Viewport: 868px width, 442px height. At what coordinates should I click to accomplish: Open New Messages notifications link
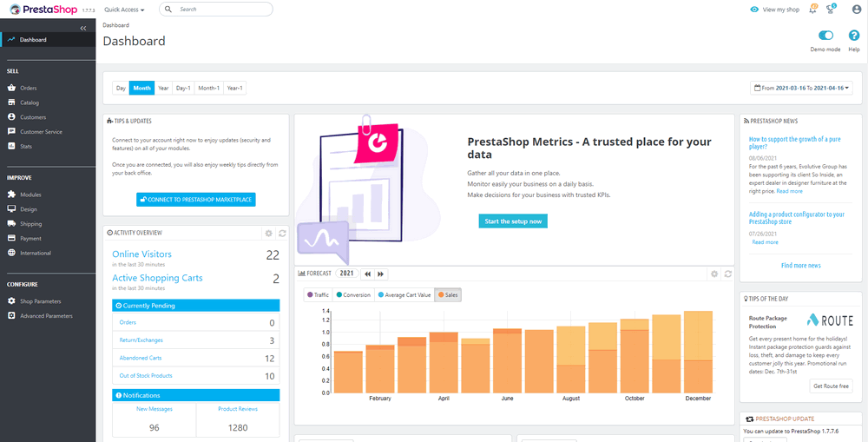(155, 409)
